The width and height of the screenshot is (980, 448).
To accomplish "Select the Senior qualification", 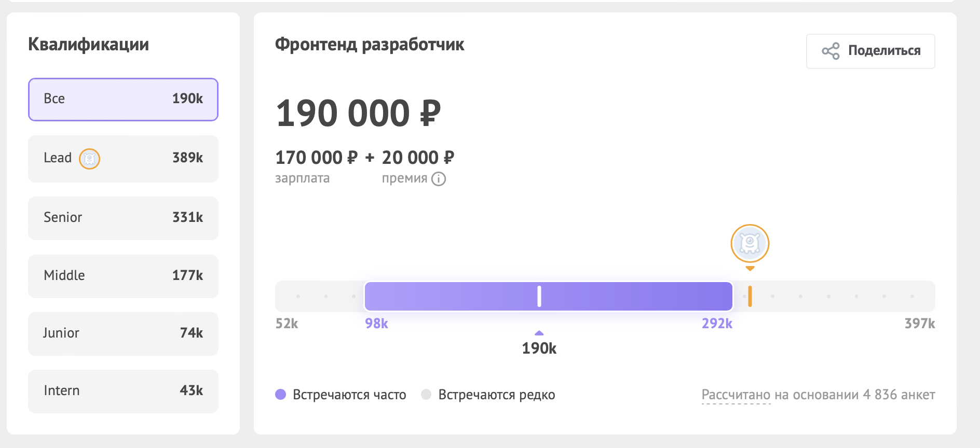I will click(x=122, y=218).
